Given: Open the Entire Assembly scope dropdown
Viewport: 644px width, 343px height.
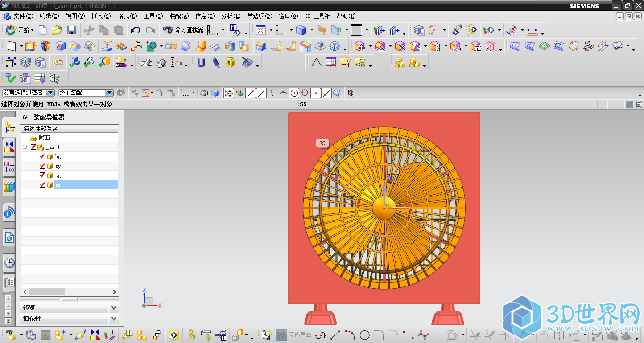Looking at the screenshot, I should 109,93.
